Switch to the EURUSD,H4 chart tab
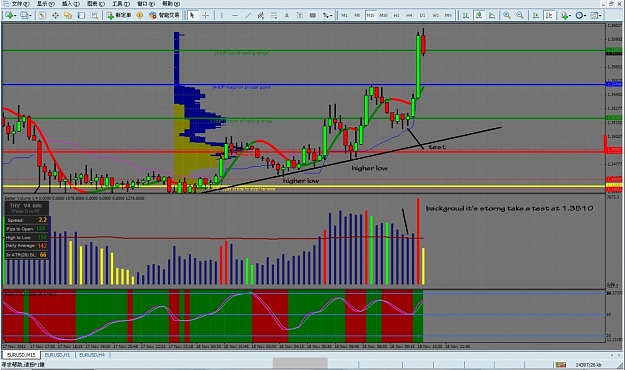The height and width of the screenshot is (370, 625). [92, 354]
